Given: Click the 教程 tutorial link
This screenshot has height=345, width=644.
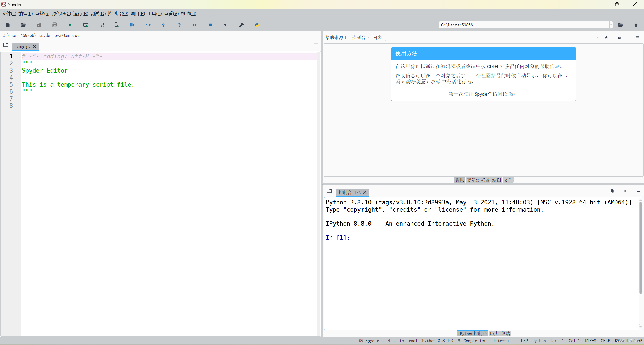Looking at the screenshot, I should pos(514,94).
